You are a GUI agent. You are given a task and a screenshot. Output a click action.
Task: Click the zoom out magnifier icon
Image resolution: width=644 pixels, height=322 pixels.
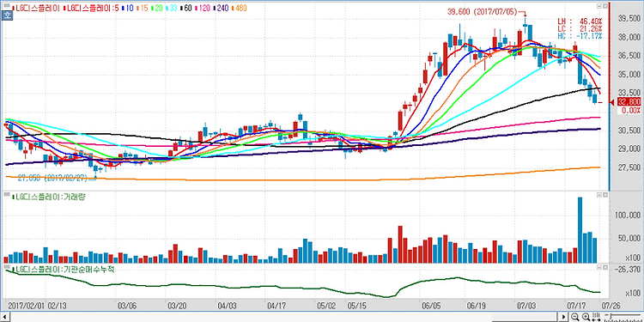pyautogui.click(x=575, y=317)
